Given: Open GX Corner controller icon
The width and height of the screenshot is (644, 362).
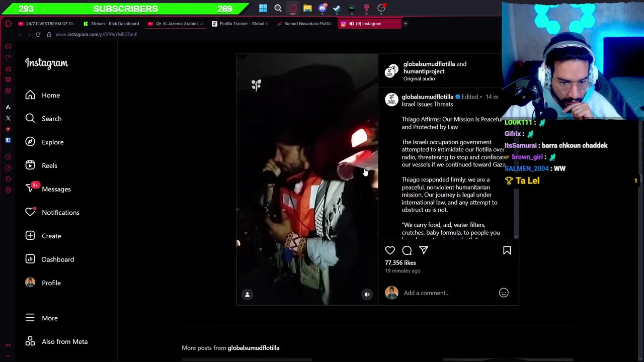Looking at the screenshot, I should tap(8, 47).
